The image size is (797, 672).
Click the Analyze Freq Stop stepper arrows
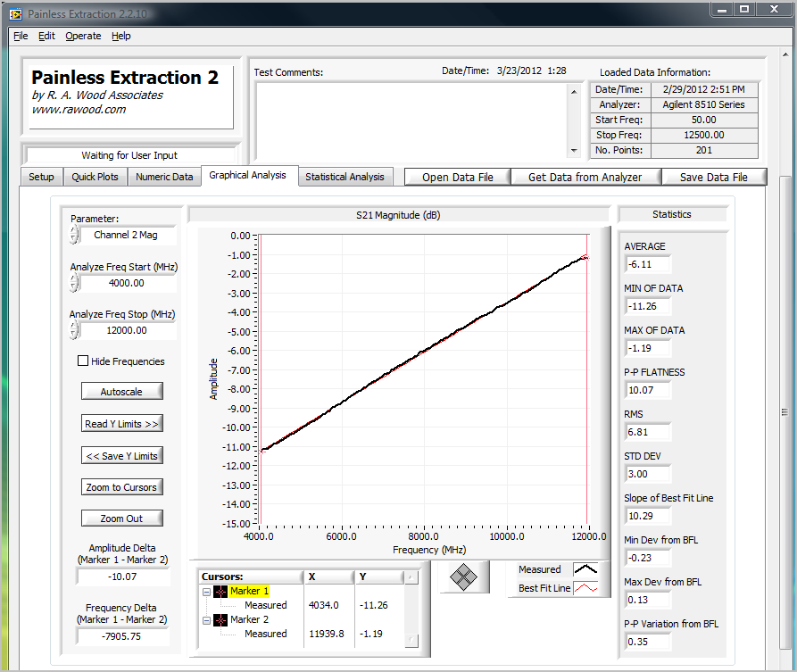(74, 330)
